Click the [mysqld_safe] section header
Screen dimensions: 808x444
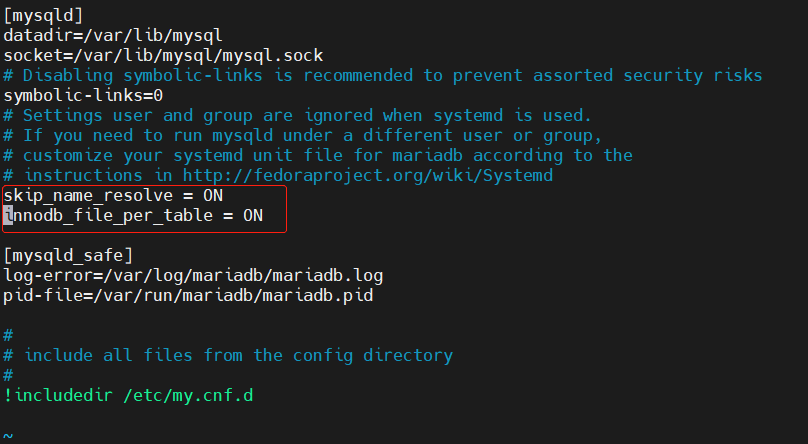pos(68,255)
